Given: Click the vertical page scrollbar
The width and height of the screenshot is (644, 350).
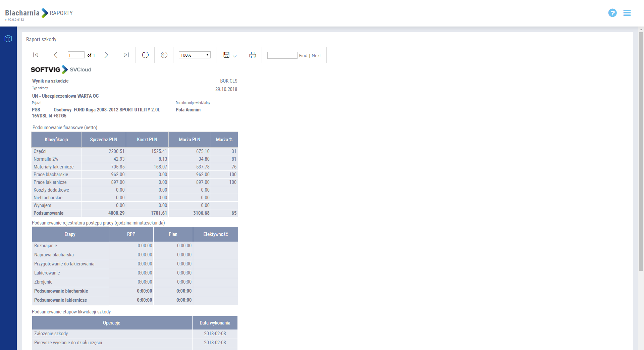Looking at the screenshot, I should (x=641, y=151).
